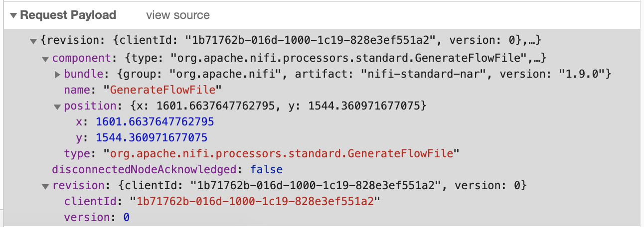The height and width of the screenshot is (227, 644).
Task: Select the name GenerateFlowFile value
Action: click(162, 90)
